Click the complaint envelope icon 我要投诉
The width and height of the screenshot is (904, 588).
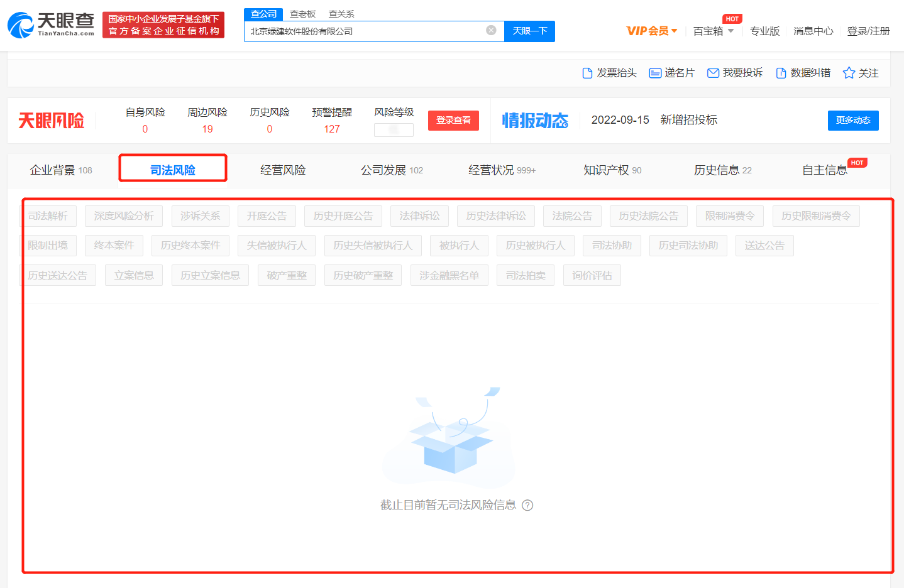point(713,73)
